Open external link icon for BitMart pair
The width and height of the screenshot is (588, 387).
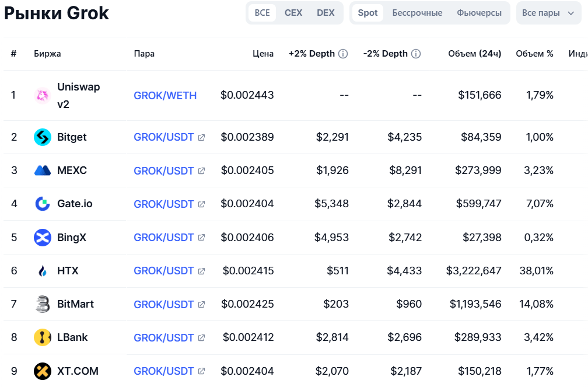pos(201,305)
